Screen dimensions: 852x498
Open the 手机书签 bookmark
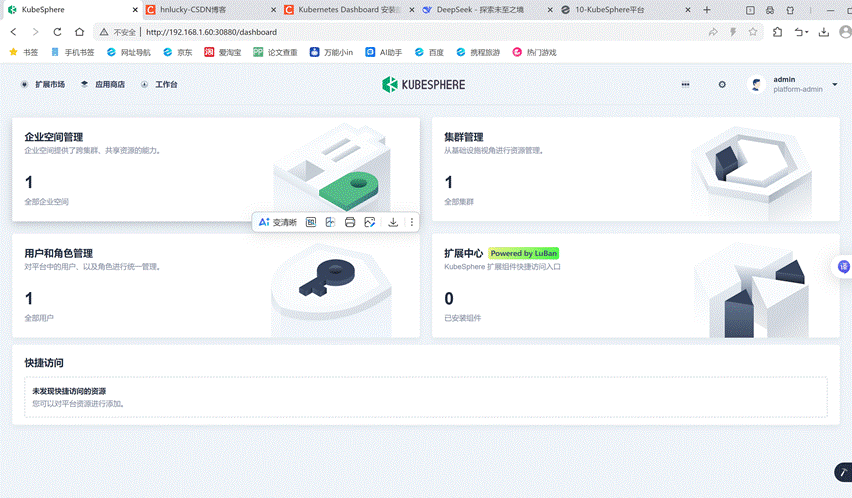(x=72, y=52)
